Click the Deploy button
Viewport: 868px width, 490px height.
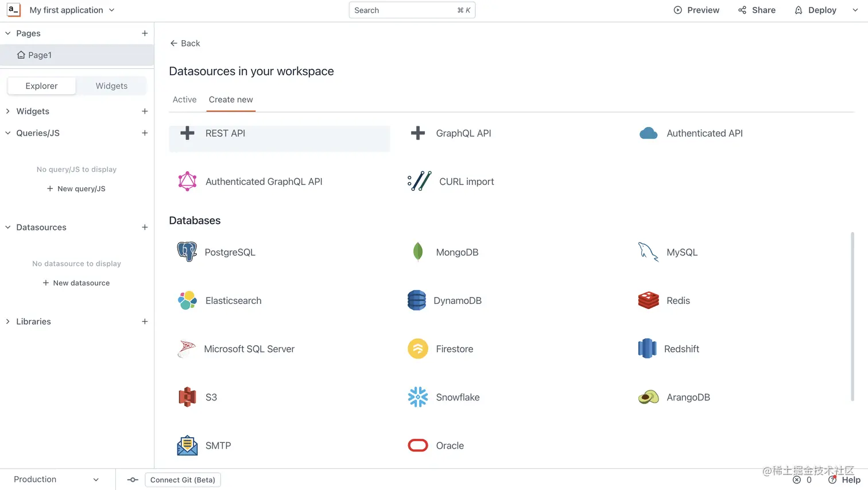tap(815, 10)
